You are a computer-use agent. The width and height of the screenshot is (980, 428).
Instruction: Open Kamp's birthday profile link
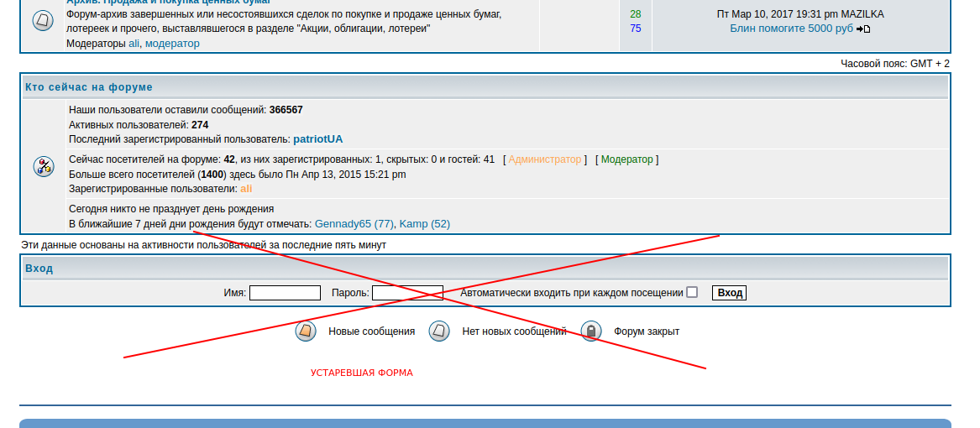(424, 224)
